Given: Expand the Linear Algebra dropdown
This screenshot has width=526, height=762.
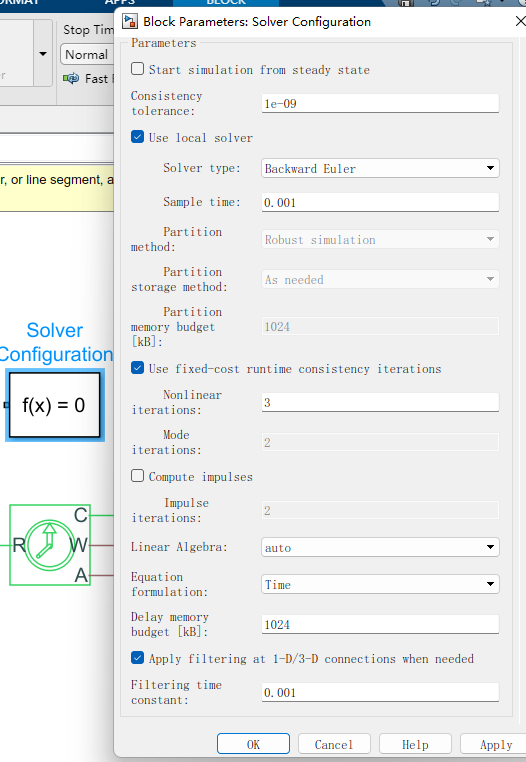Looking at the screenshot, I should (380, 547).
